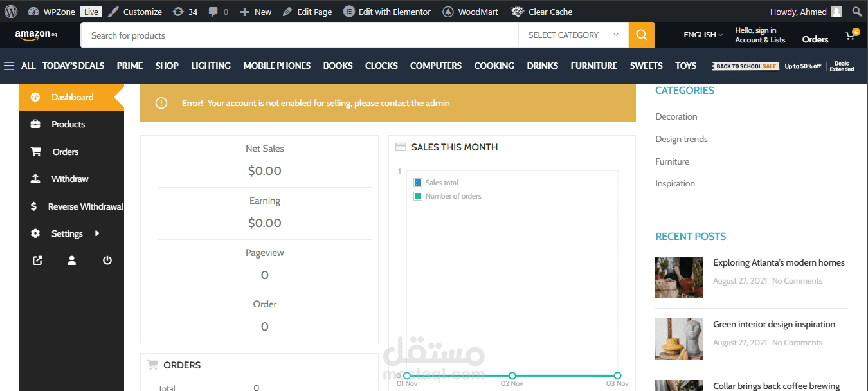
Task: Click the plus New icon
Action: (244, 12)
